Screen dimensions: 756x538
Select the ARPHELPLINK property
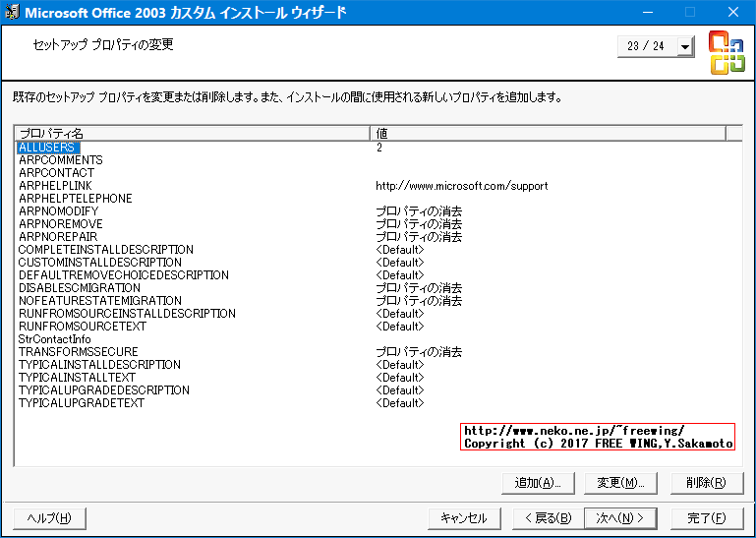pos(55,185)
